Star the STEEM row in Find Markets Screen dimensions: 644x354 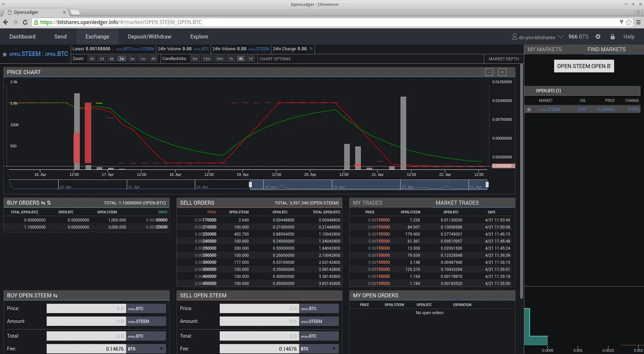(529, 109)
